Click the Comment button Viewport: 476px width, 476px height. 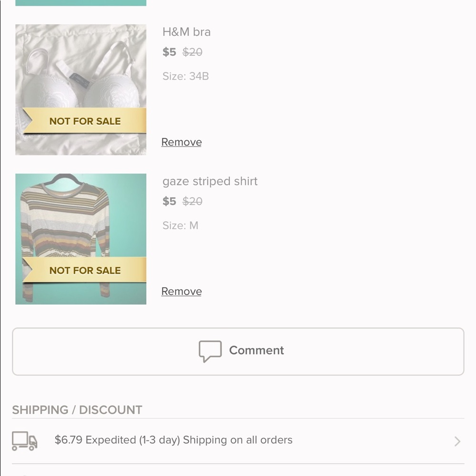(238, 352)
